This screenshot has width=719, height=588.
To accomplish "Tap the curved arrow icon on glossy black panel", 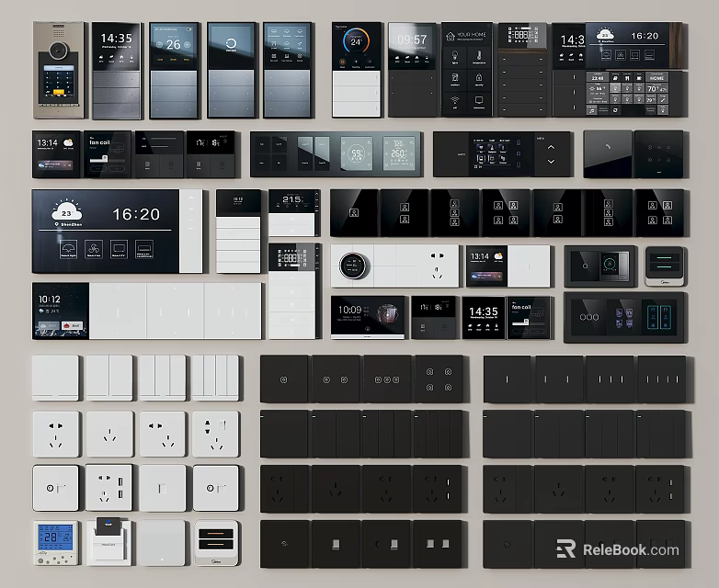I will [608, 147].
